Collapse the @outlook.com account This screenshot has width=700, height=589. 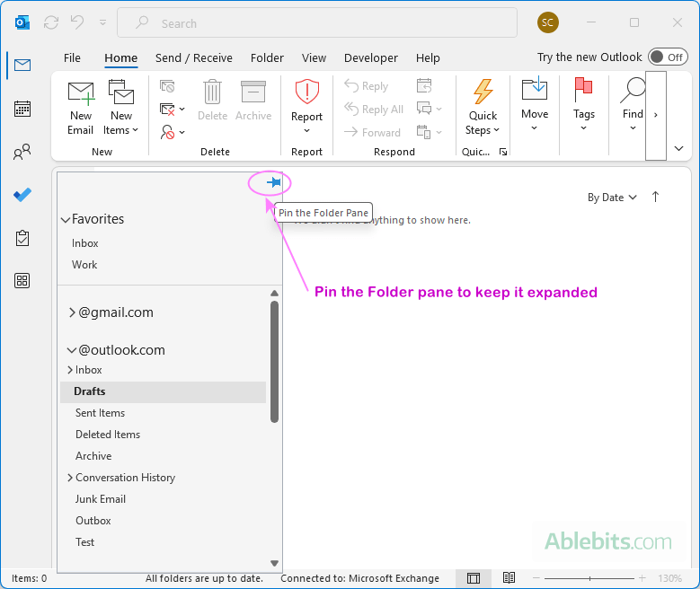pos(71,350)
